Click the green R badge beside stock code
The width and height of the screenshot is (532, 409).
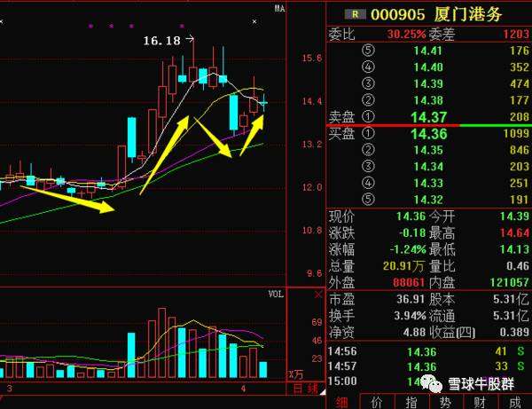[356, 13]
